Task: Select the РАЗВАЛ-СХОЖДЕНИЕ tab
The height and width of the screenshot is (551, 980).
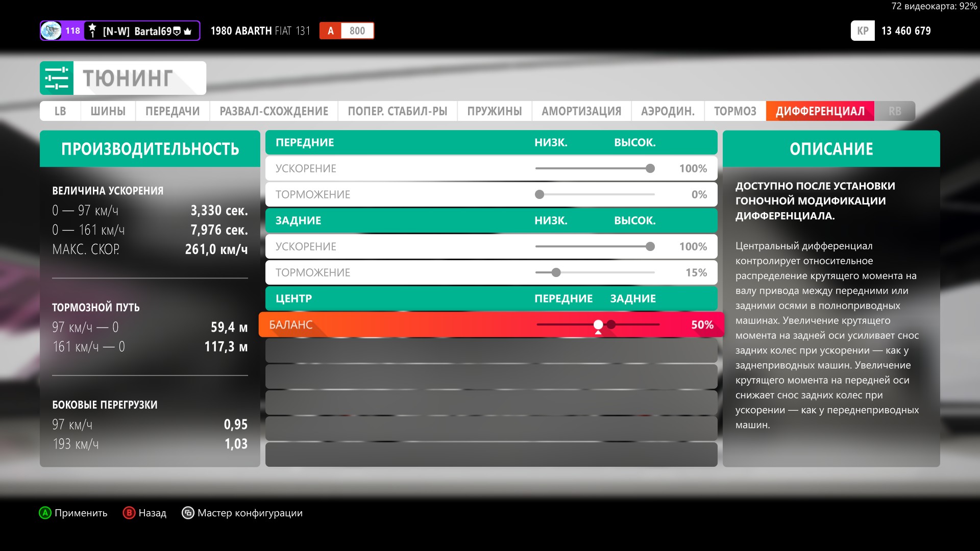Action: [274, 111]
